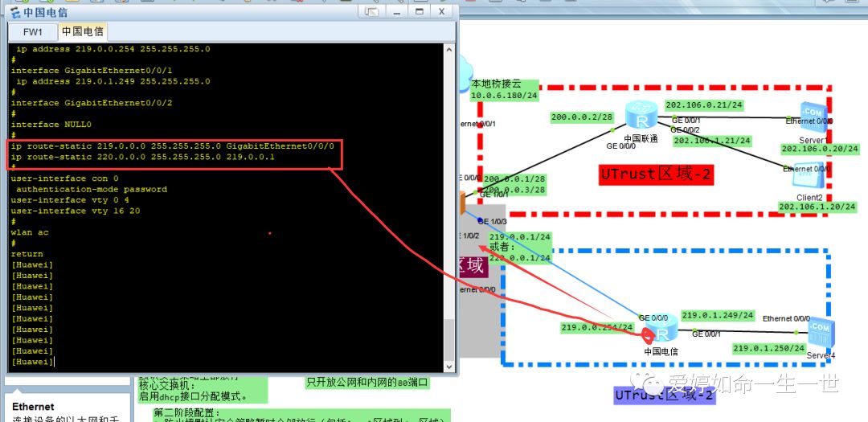Click the terminal scrollbar down arrow
868x422 pixels.
[x=449, y=366]
